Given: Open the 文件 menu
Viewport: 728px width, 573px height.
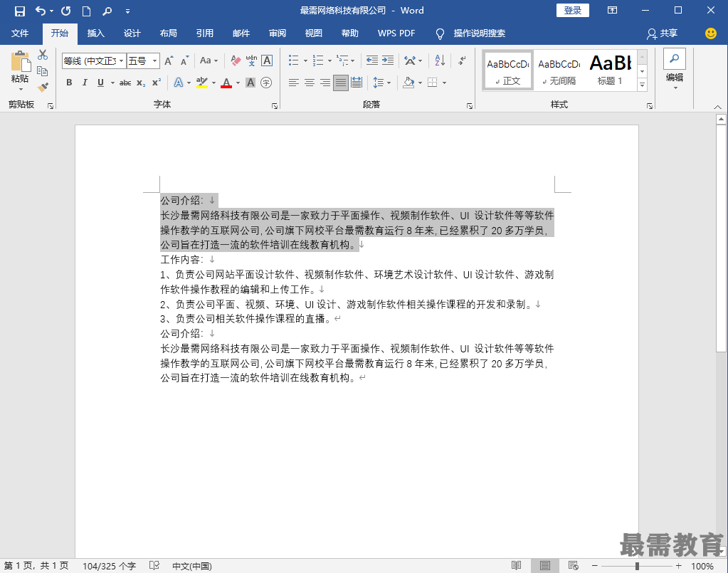Looking at the screenshot, I should coord(20,33).
